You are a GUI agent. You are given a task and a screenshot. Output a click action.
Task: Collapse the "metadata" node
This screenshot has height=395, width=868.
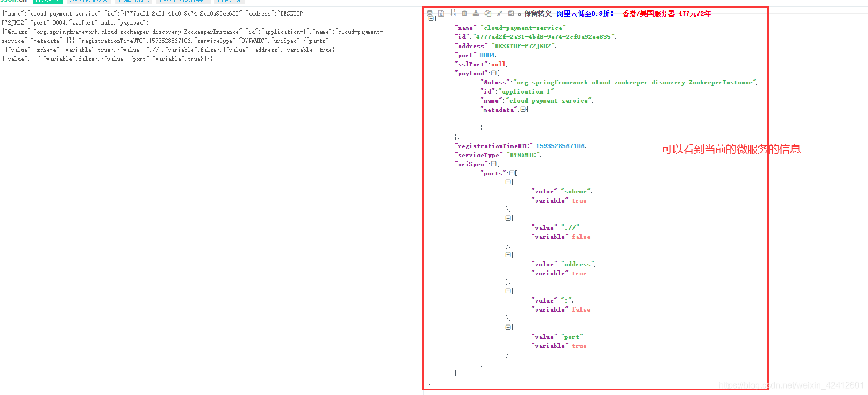523,110
